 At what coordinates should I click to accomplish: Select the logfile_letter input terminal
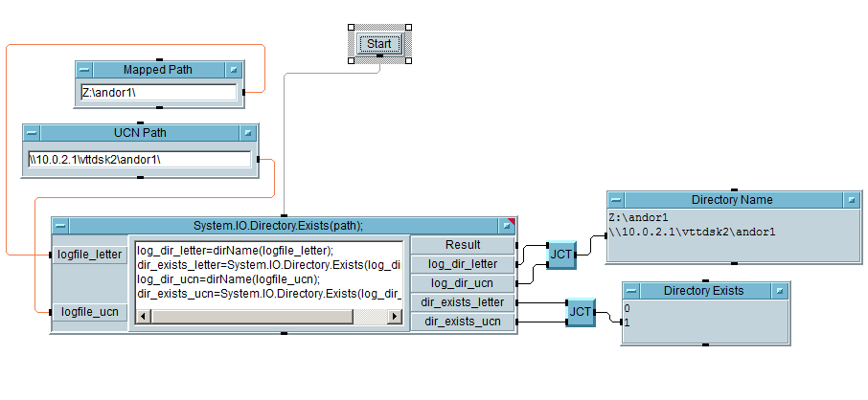(x=91, y=254)
